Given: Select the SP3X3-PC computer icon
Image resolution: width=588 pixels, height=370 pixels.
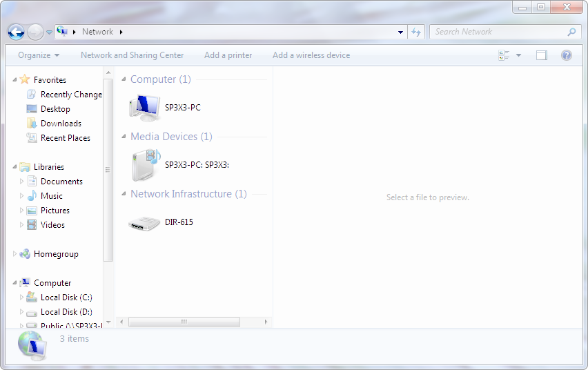Looking at the screenshot, I should 145,108.
